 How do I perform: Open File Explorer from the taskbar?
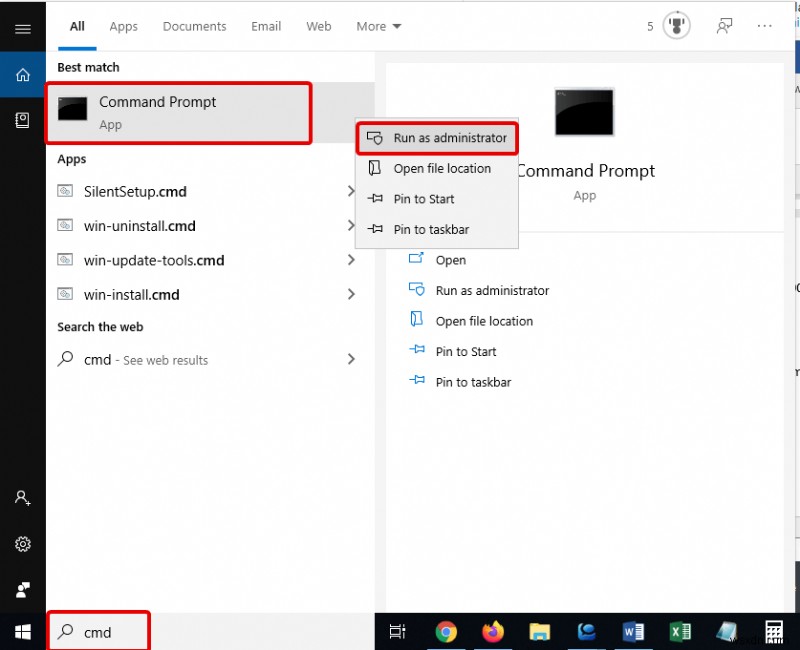pos(540,632)
